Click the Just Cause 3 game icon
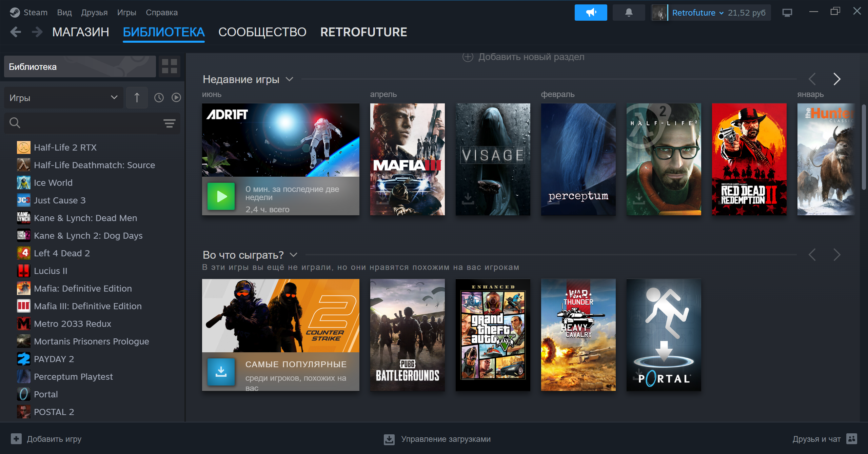This screenshot has height=454, width=868. (x=24, y=200)
